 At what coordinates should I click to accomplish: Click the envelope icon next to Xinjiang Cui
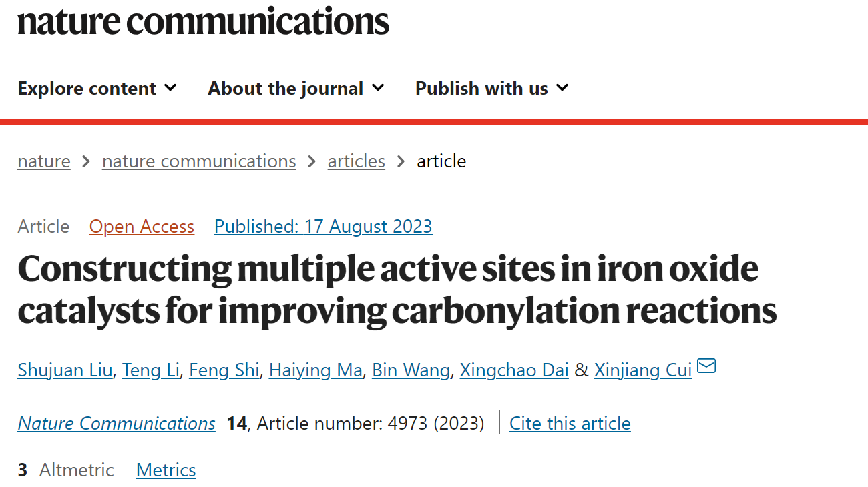706,366
